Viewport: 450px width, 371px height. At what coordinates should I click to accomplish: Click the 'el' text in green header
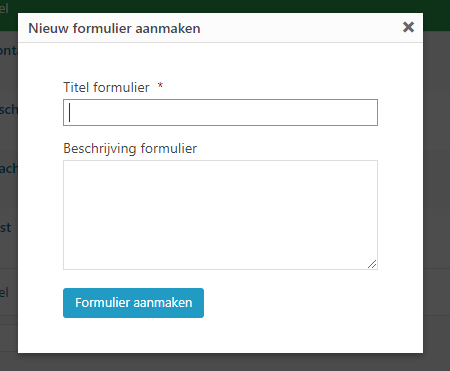click(x=4, y=8)
